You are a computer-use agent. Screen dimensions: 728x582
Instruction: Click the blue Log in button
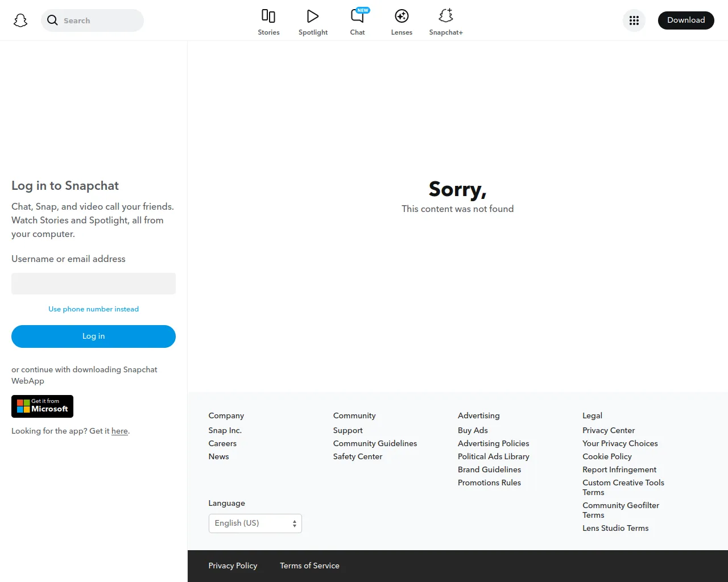tap(93, 336)
